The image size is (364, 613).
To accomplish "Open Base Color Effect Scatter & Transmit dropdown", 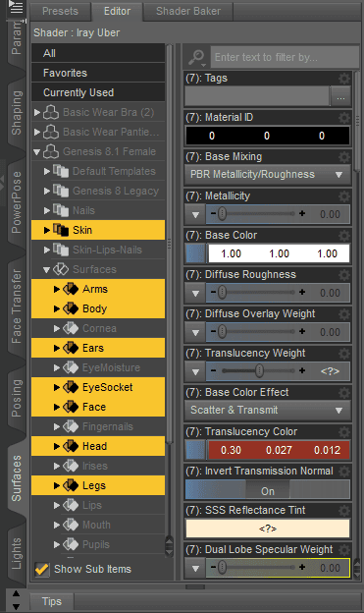I will [268, 410].
